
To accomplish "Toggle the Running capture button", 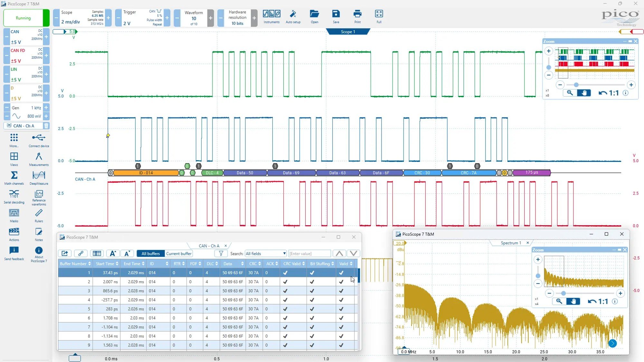I will click(23, 18).
